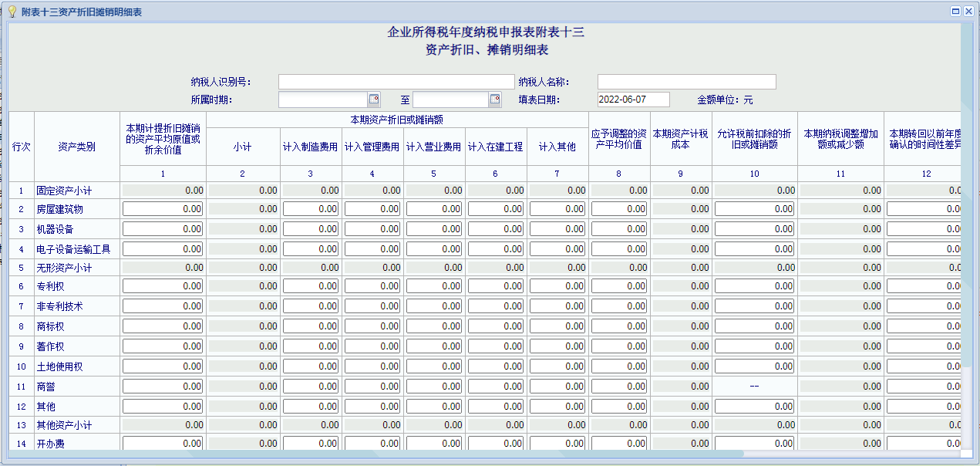980x466 pixels.
Task: Edit 非专利技术 column 10 deduction cell
Action: coord(755,306)
